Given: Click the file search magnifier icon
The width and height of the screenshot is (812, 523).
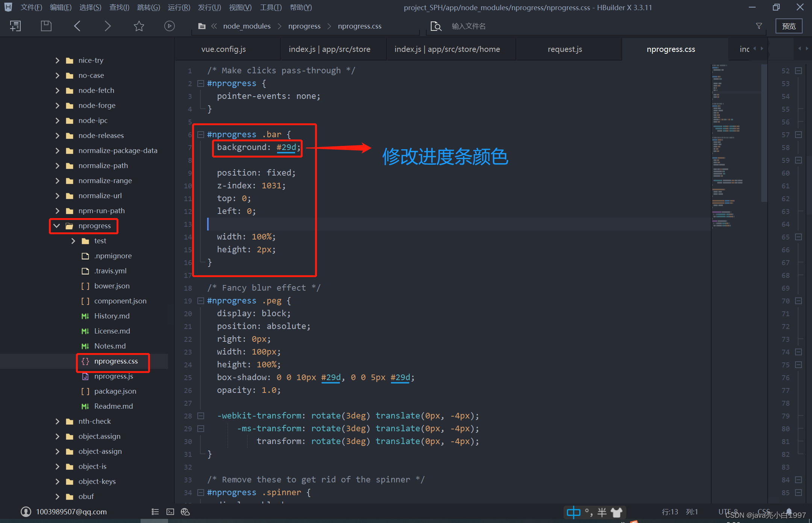Looking at the screenshot, I should tap(436, 26).
